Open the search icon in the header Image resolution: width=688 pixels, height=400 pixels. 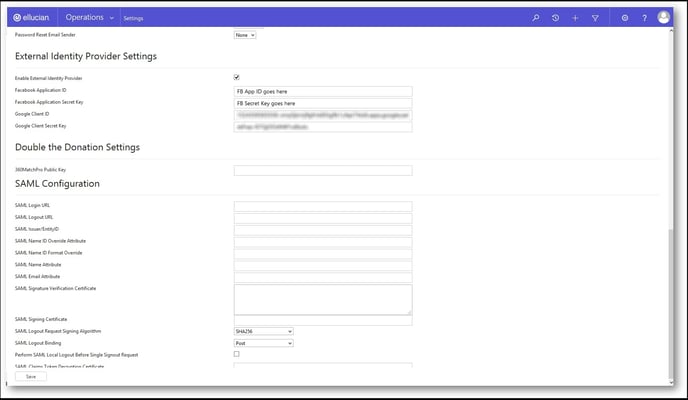pyautogui.click(x=536, y=18)
